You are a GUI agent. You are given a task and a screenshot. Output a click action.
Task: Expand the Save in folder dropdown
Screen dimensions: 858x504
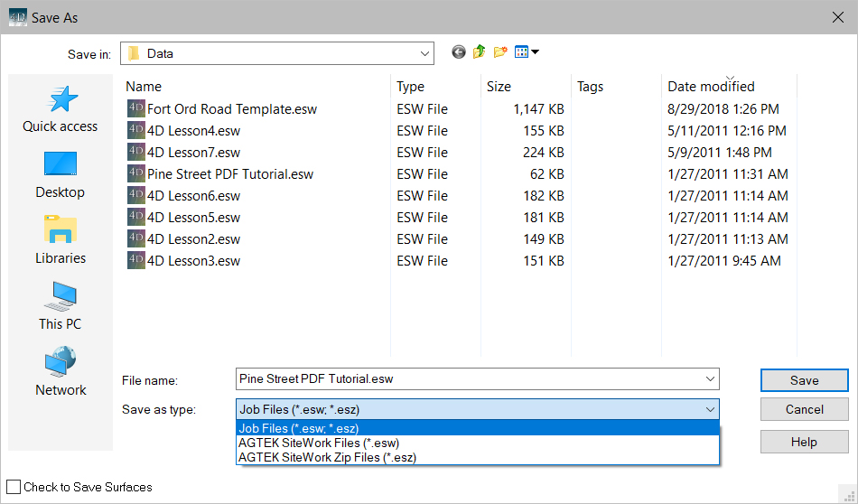pyautogui.click(x=424, y=53)
